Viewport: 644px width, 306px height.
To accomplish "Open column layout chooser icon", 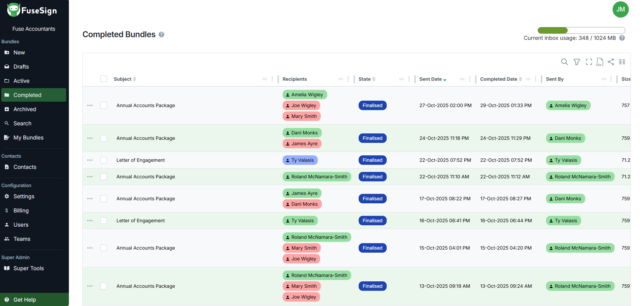I will 622,62.
